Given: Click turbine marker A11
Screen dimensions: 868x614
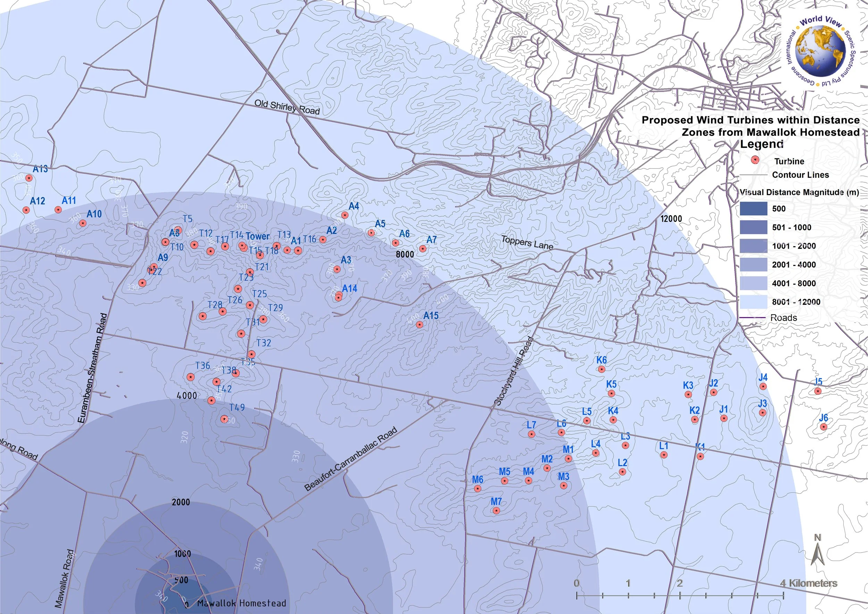Looking at the screenshot, I should pyautogui.click(x=58, y=209).
